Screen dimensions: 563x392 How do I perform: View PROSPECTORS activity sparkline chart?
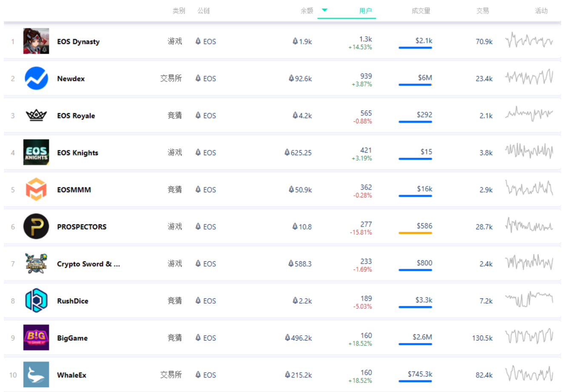click(x=529, y=225)
